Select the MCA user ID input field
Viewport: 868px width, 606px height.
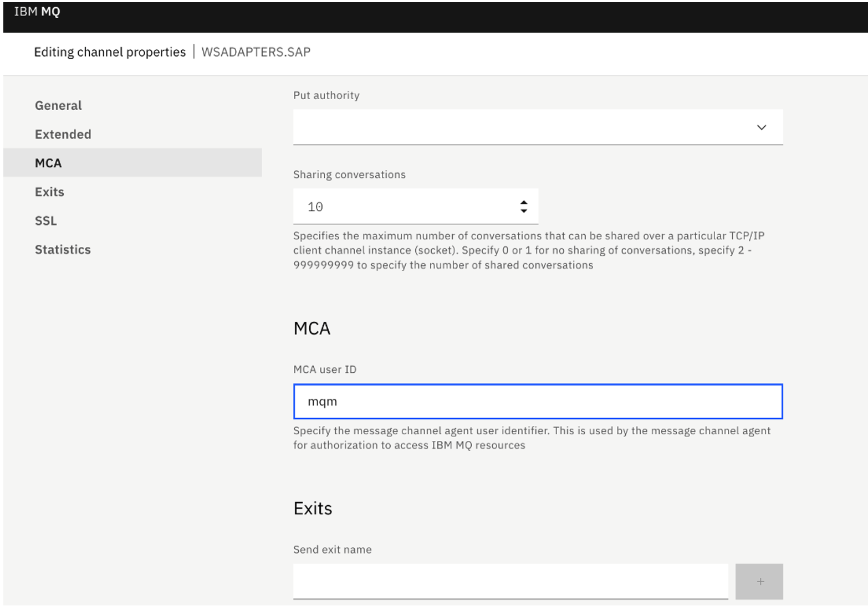[537, 401]
